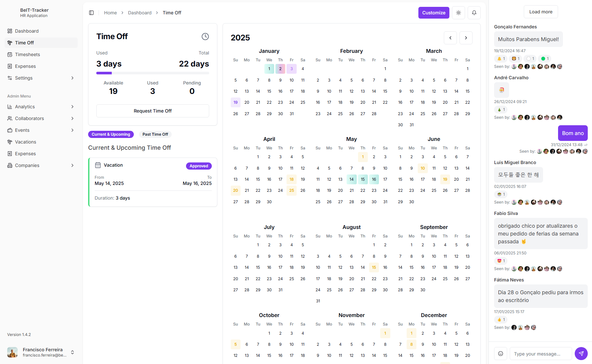Image resolution: width=592 pixels, height=364 pixels.
Task: Open Timesheets in sidebar
Action: tap(41, 54)
